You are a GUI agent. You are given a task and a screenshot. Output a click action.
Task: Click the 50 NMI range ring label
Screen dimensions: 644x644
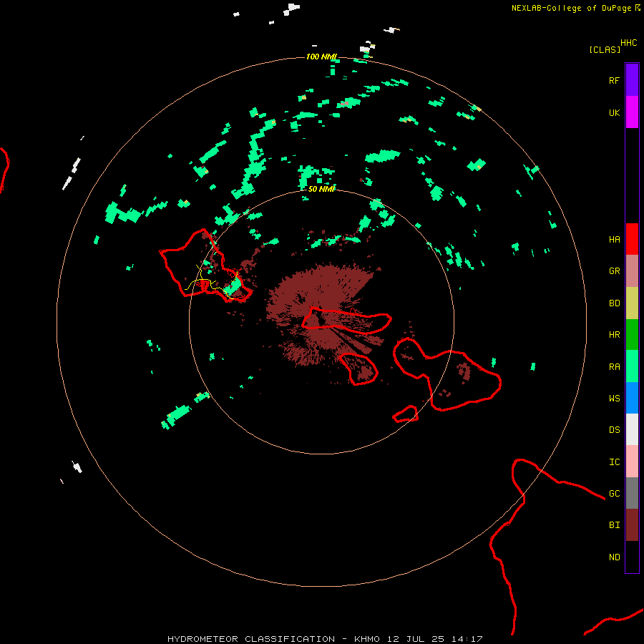click(x=321, y=189)
